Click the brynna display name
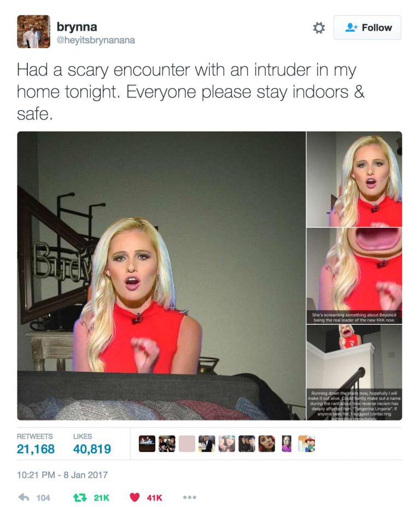 tap(77, 26)
